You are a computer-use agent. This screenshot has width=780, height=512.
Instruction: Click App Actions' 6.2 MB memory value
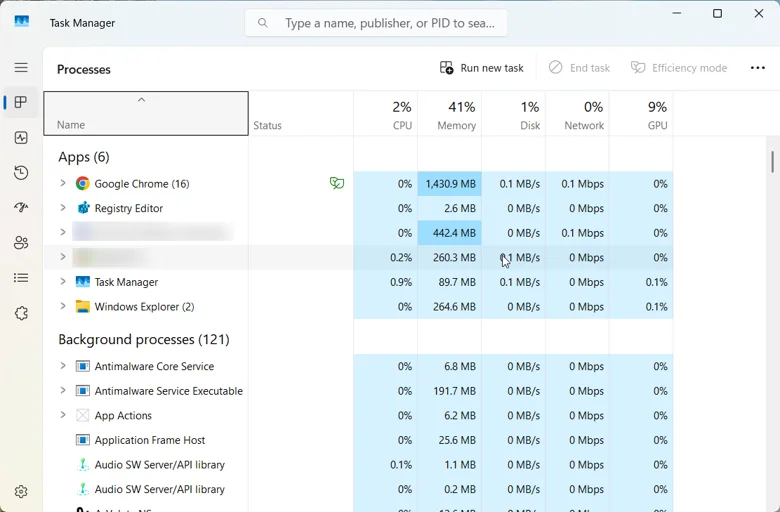(x=460, y=415)
